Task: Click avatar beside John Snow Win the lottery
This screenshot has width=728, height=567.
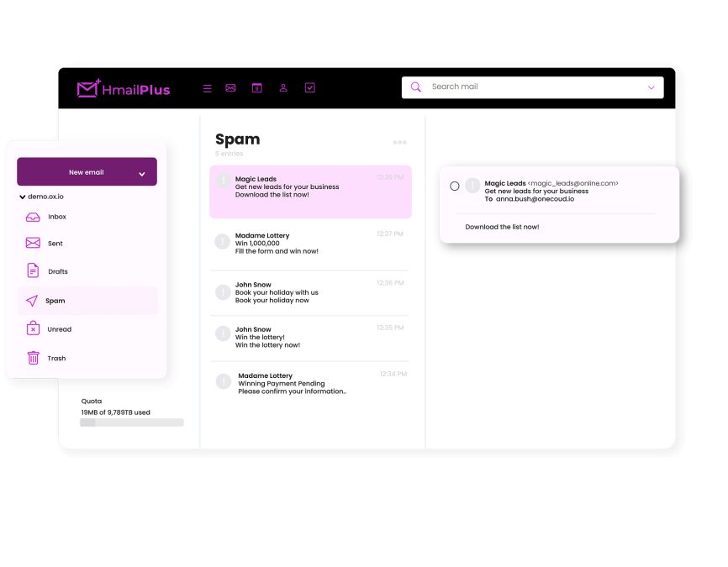Action: (223, 333)
